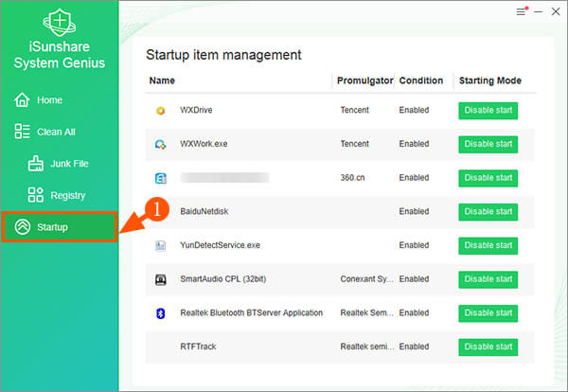This screenshot has width=568, height=392.
Task: Select the Startup sidebar item
Action: (x=59, y=227)
